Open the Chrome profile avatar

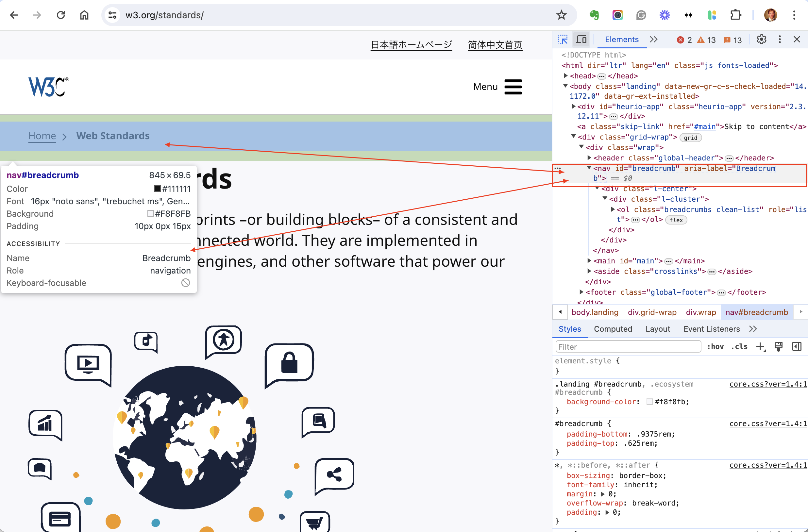click(770, 15)
